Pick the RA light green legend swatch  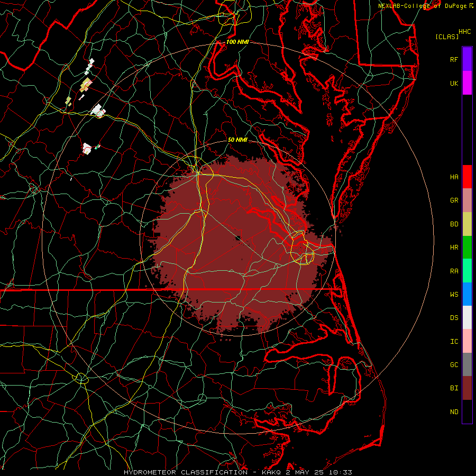tap(467, 270)
